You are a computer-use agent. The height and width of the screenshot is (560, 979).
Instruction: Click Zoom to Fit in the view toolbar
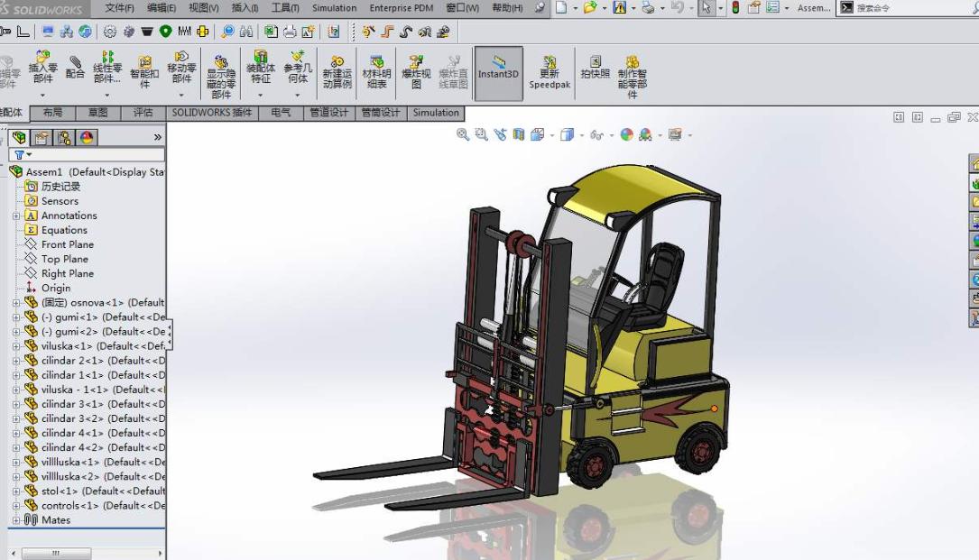tap(463, 134)
